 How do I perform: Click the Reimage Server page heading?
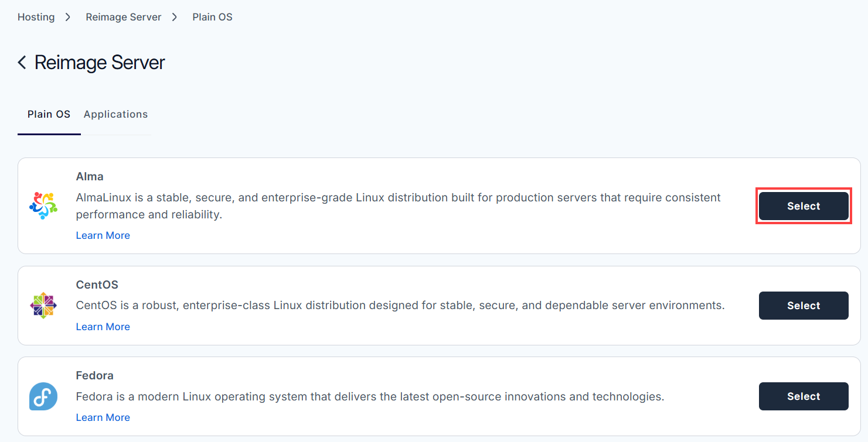[x=100, y=63]
